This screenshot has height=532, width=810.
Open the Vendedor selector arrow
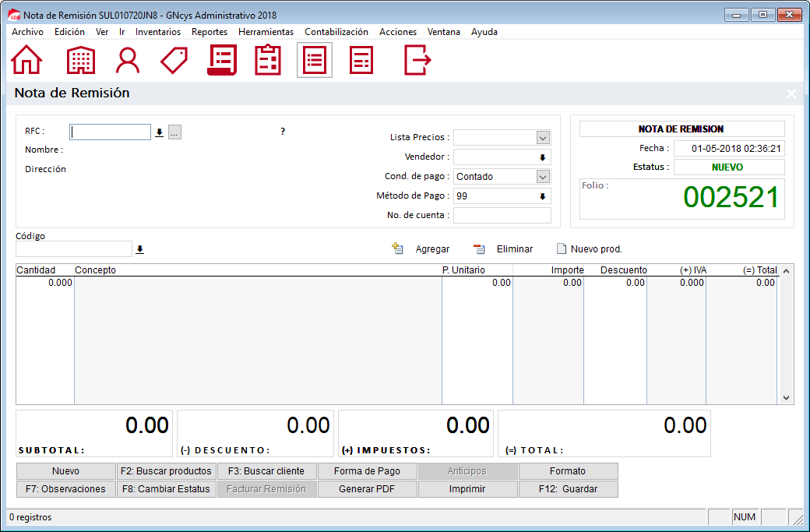pos(542,157)
